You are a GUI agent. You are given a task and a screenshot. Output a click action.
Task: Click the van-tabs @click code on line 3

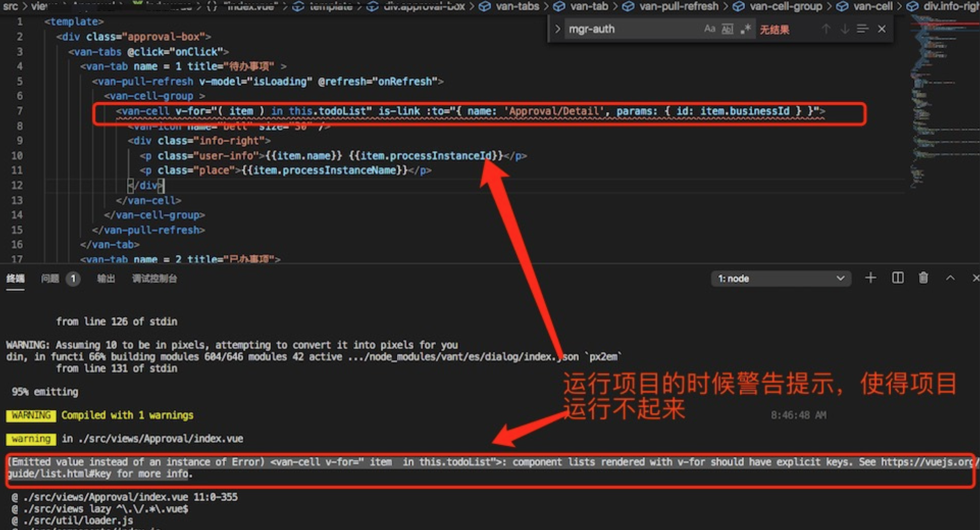point(148,52)
